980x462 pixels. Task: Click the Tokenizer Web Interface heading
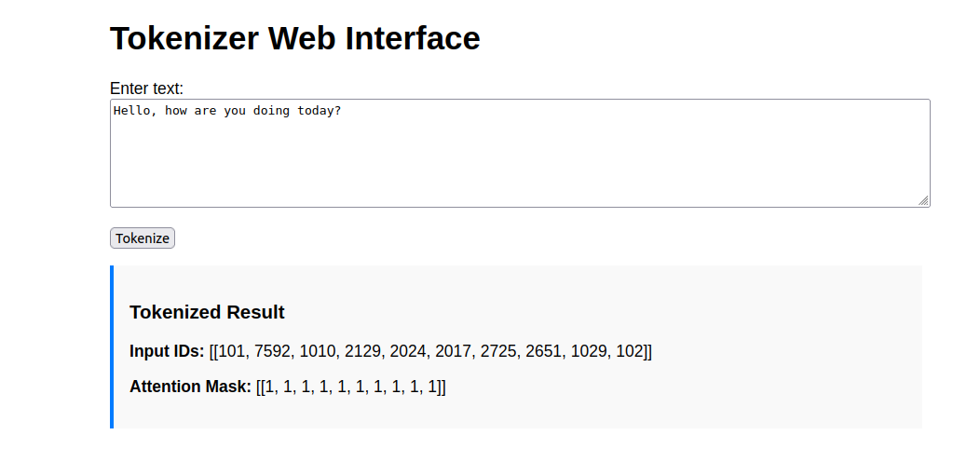coord(294,38)
